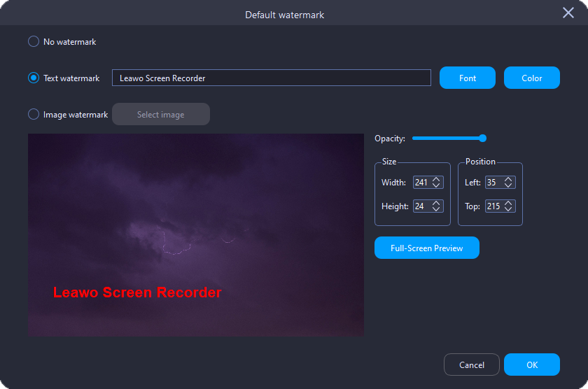The height and width of the screenshot is (389, 588).
Task: Open the Font settings
Action: pyautogui.click(x=468, y=78)
